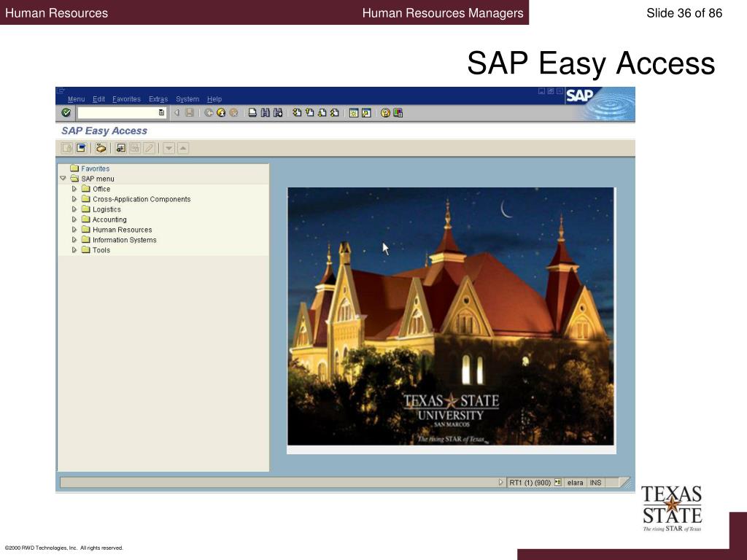The image size is (747, 560).
Task: Click the INS insert mode indicator
Action: pos(595,483)
